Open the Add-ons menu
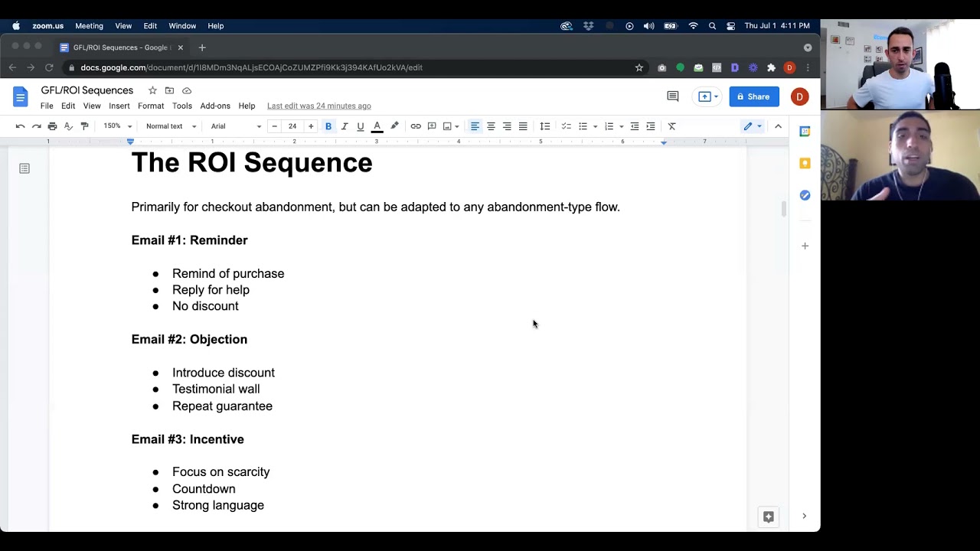The image size is (980, 551). click(x=215, y=106)
